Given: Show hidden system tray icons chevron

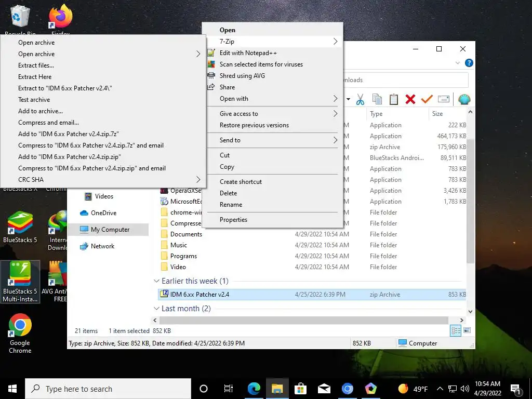Looking at the screenshot, I should (x=440, y=389).
